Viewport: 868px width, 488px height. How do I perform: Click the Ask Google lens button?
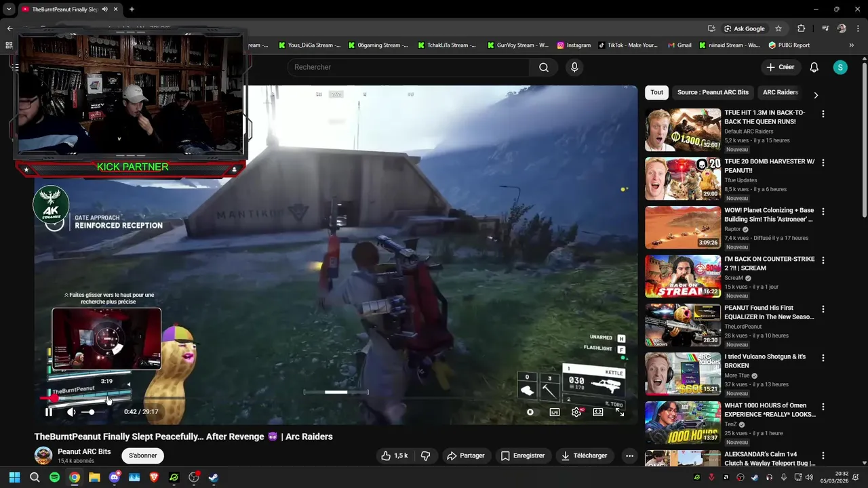pos(745,28)
